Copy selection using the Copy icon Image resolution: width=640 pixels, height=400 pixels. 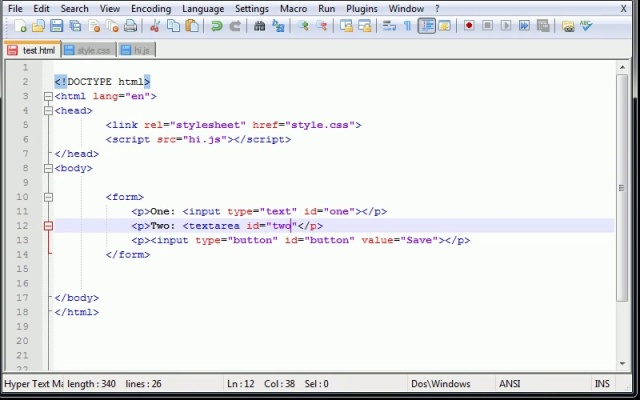coord(173,26)
